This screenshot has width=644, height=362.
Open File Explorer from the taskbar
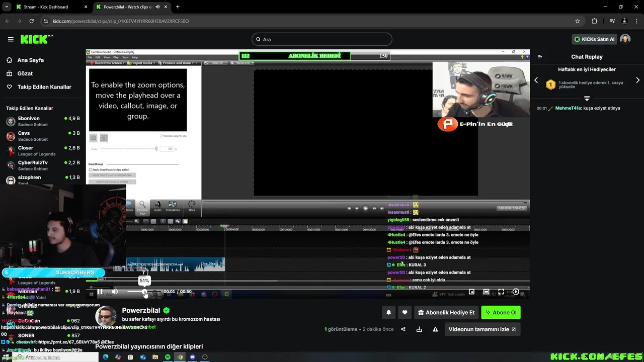[x=155, y=357]
